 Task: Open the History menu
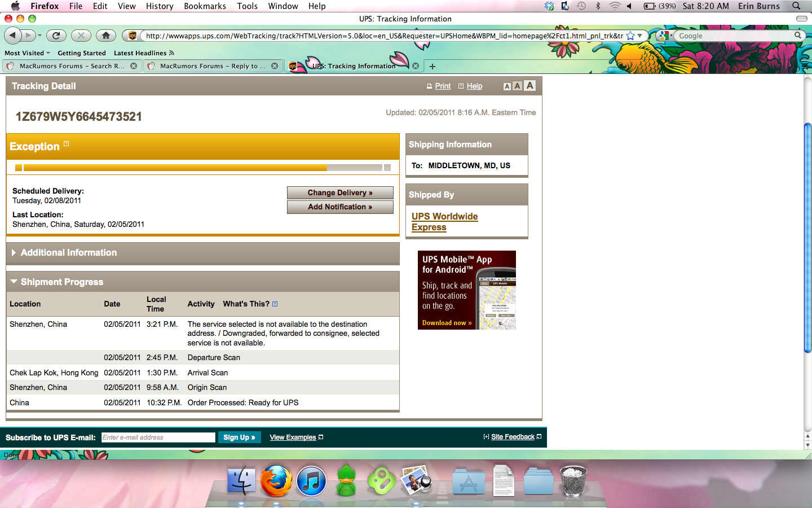[160, 6]
